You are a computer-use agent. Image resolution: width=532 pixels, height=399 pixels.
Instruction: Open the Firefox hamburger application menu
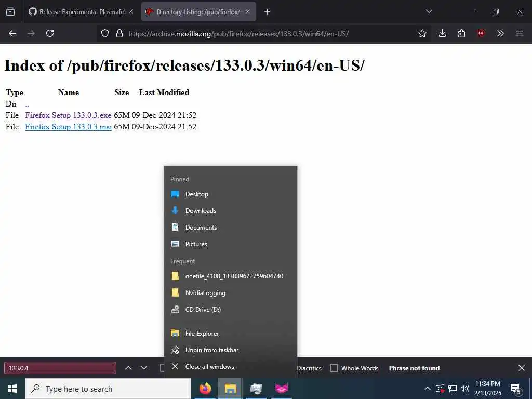pos(519,33)
